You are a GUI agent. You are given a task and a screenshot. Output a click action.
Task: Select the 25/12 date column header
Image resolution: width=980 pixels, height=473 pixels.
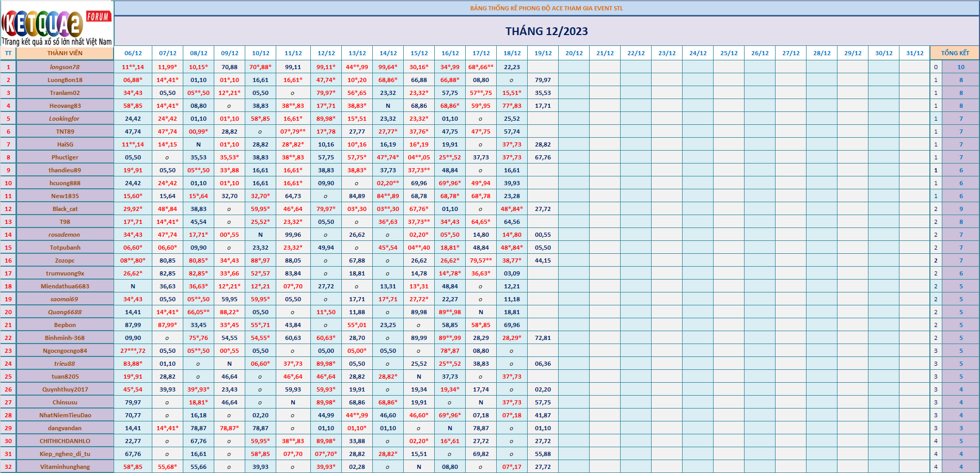pyautogui.click(x=729, y=53)
